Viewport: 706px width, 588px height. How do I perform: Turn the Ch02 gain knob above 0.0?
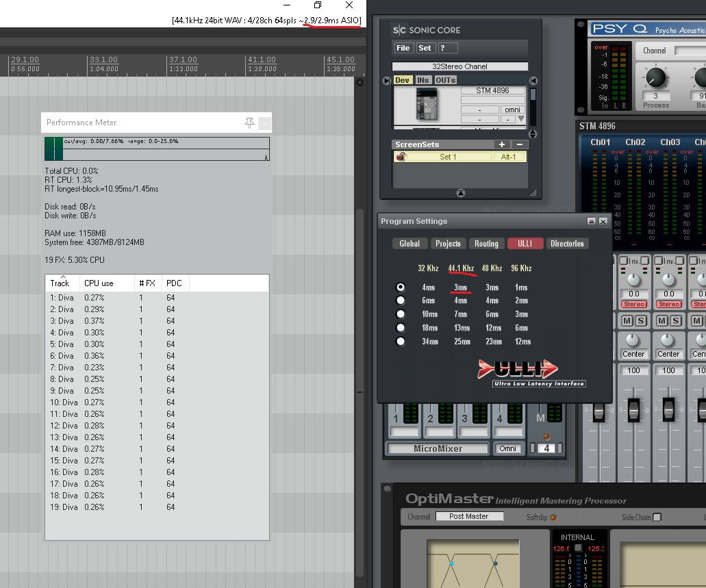633,279
